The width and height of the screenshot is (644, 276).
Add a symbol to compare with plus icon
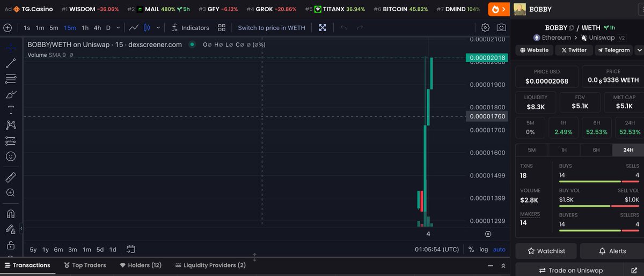click(7, 28)
